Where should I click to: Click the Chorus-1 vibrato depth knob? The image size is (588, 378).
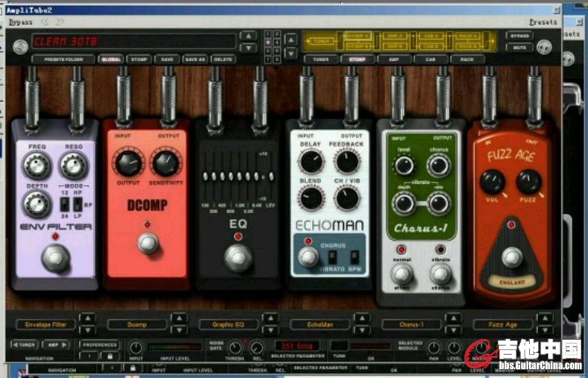click(x=404, y=204)
